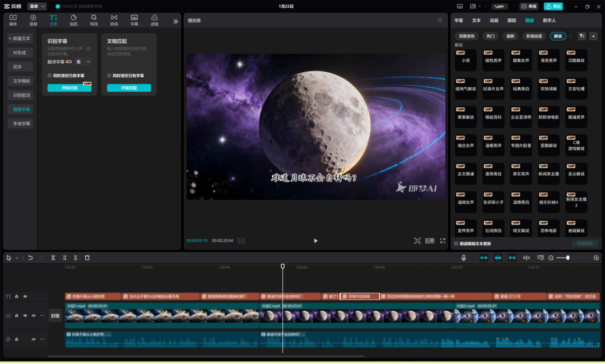Enter fullscreen preview in the player

coord(443,241)
